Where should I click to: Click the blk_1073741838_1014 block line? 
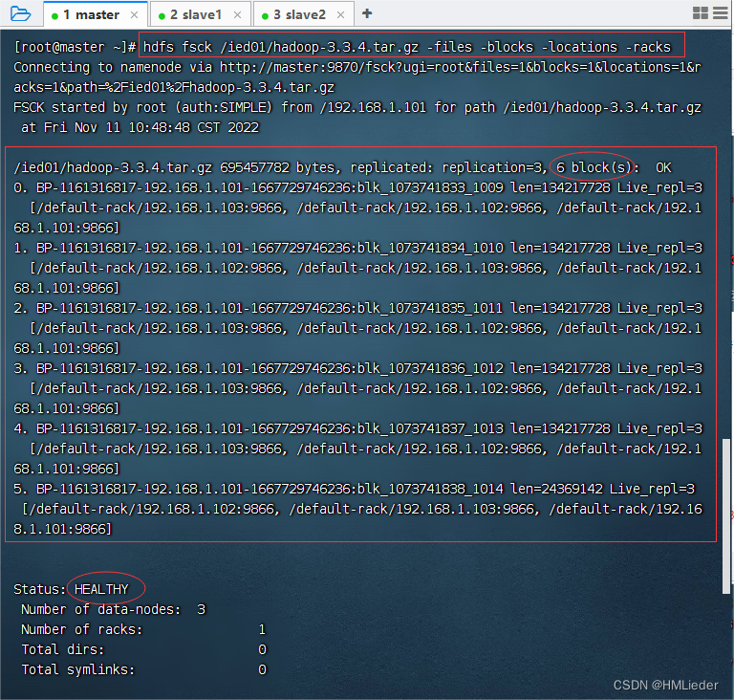[x=355, y=489]
